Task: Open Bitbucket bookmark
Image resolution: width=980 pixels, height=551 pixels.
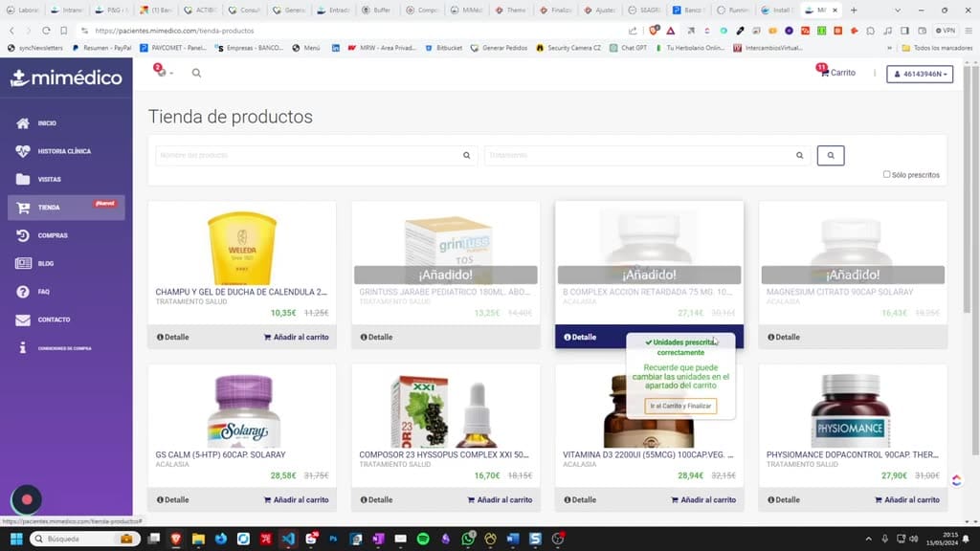Action: click(x=444, y=48)
